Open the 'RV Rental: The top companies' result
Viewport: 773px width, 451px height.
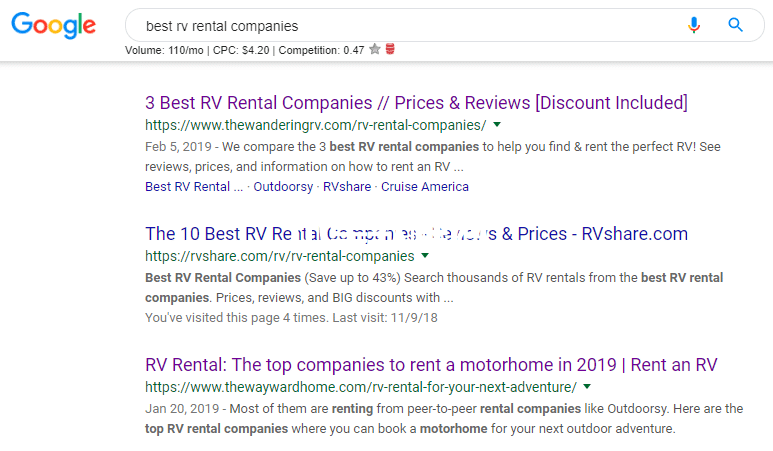(431, 365)
